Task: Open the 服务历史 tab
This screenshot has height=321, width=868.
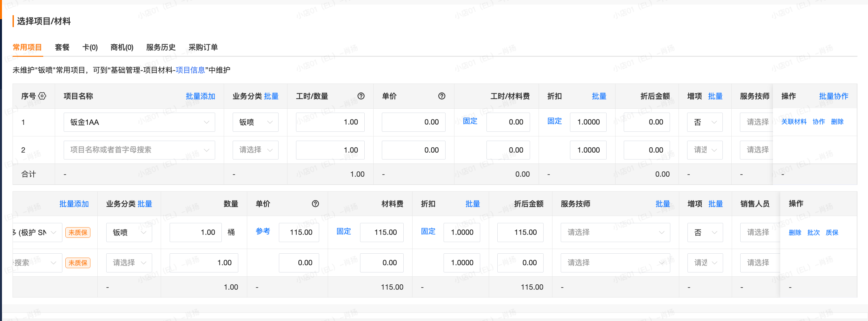Action: click(161, 47)
